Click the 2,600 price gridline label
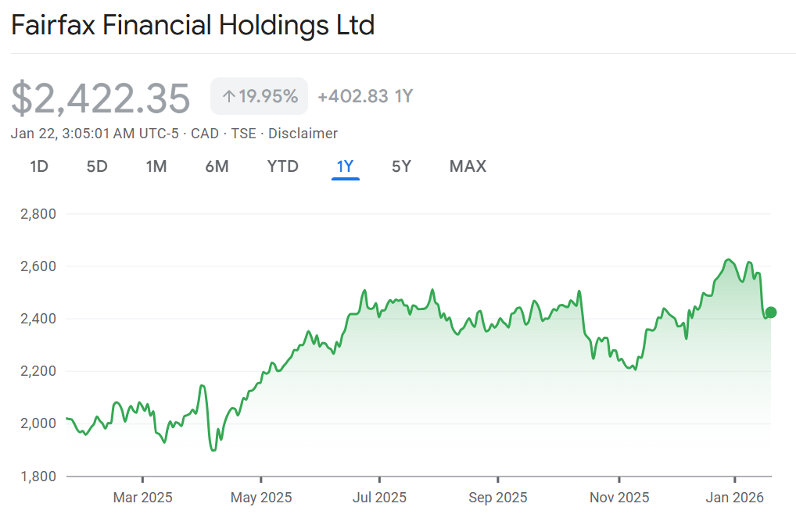This screenshot has height=532, width=796. click(36, 266)
